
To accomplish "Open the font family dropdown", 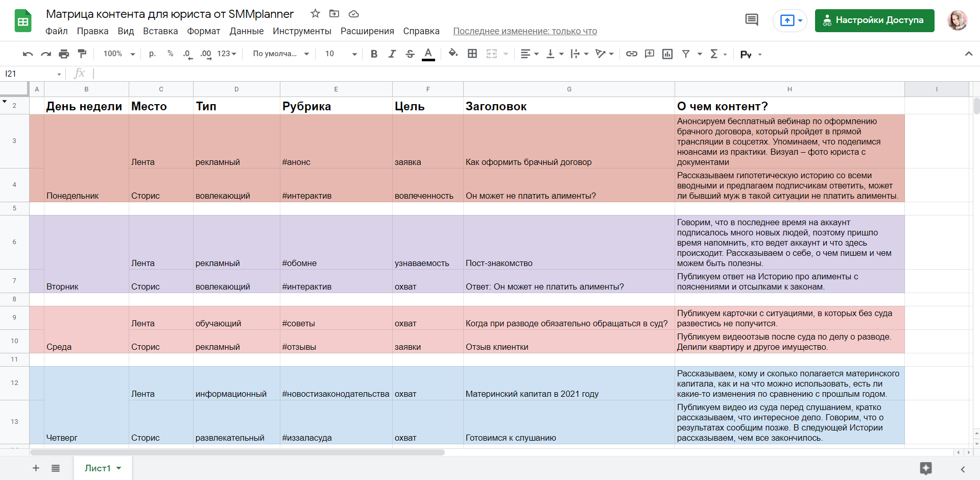I will tap(281, 54).
